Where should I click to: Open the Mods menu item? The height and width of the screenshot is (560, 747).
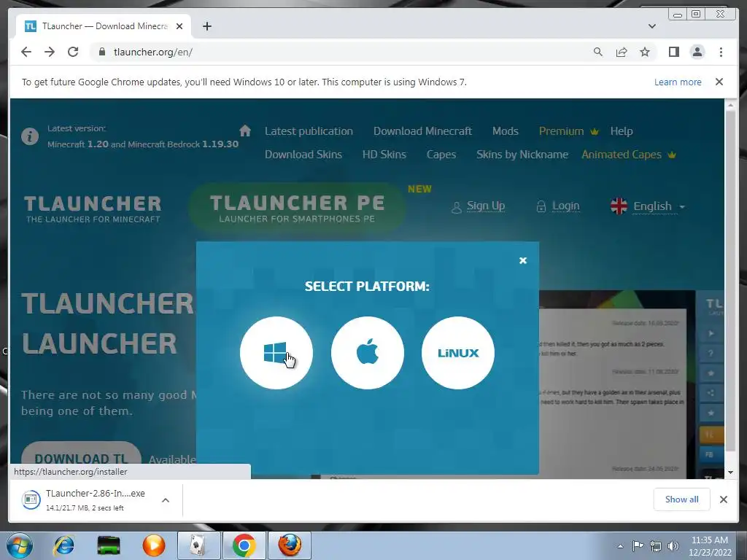(505, 131)
